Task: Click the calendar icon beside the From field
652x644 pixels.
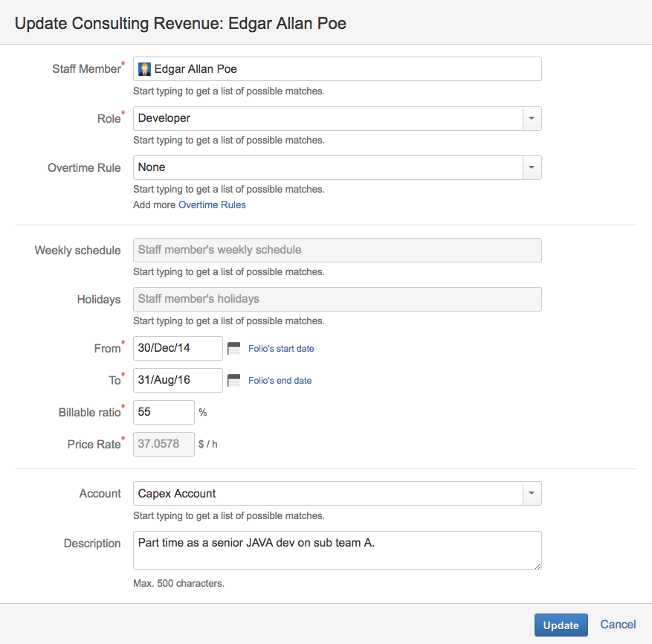Action: pos(234,348)
